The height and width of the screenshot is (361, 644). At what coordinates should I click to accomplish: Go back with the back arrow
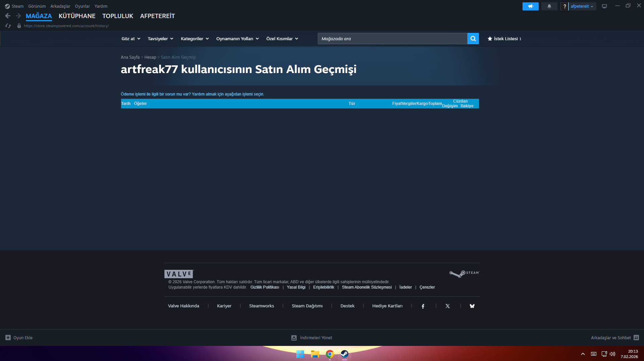point(8,16)
